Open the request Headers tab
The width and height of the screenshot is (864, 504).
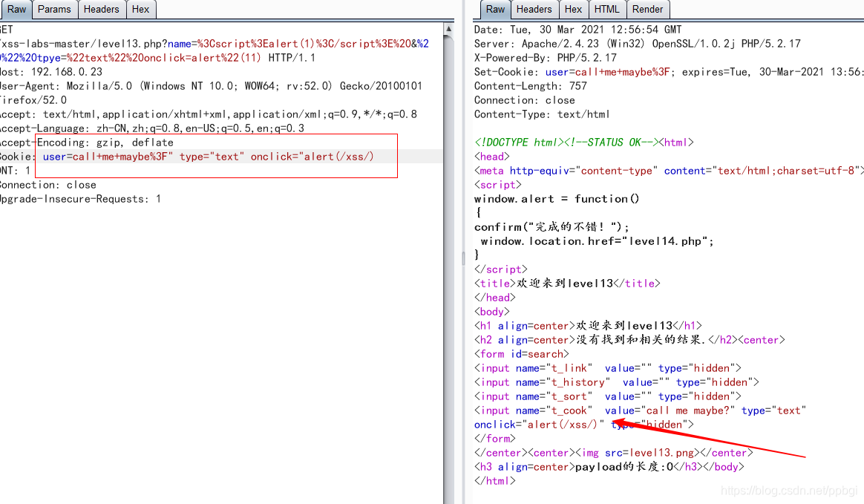(102, 10)
